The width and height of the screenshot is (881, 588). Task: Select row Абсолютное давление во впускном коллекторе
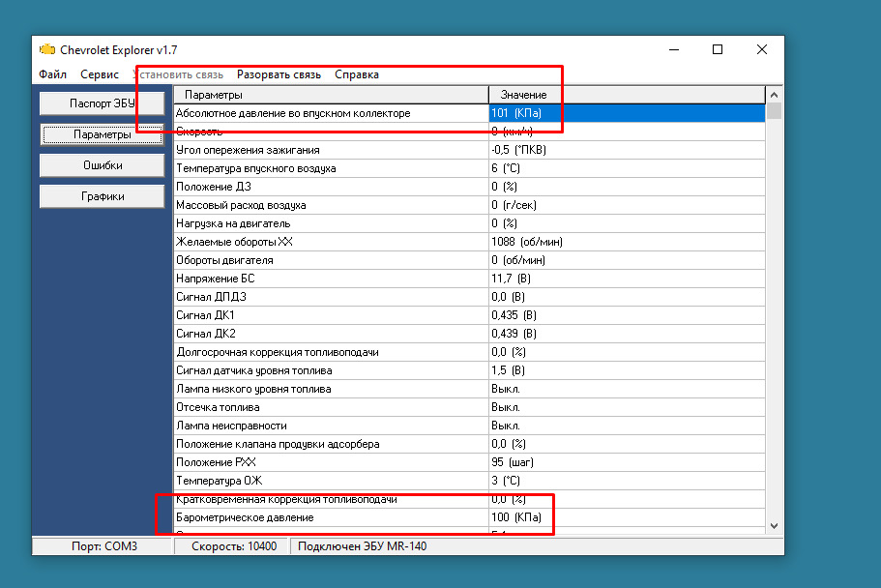tap(469, 113)
